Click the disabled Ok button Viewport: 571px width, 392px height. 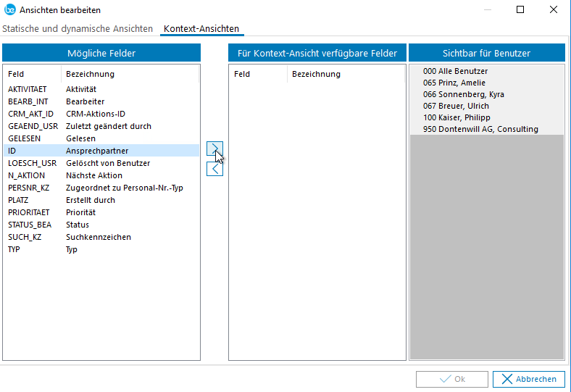(451, 379)
